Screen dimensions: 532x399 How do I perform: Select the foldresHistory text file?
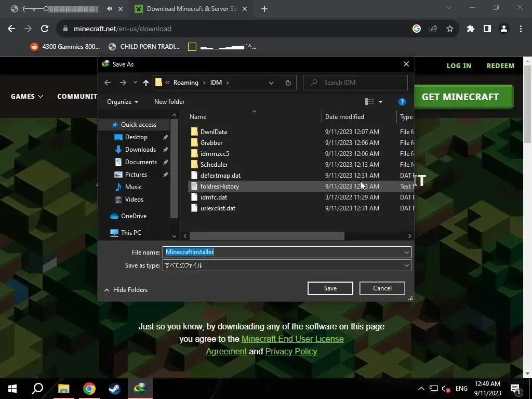(220, 187)
